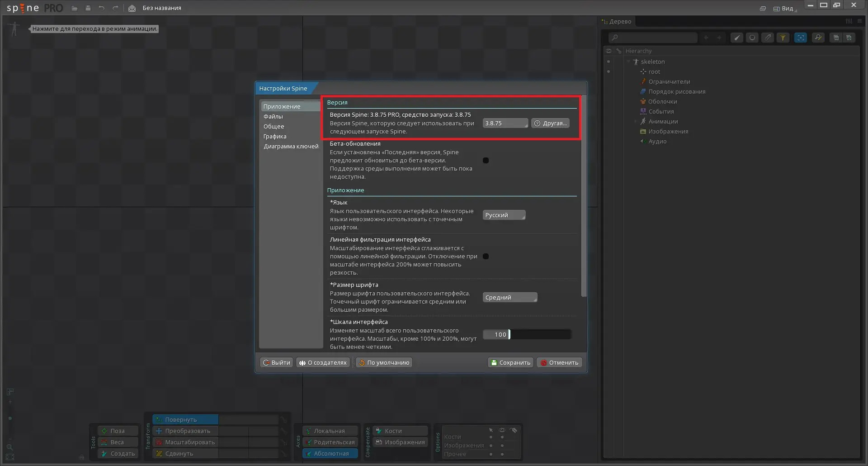Switch to the Дерево panel tab
The image size is (868, 466).
coord(617,21)
